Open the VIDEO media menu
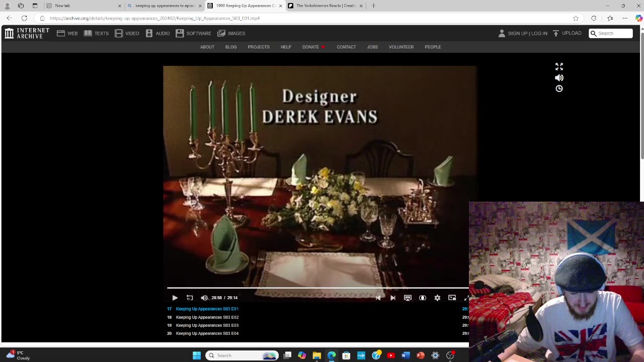644x362 pixels. point(127,33)
